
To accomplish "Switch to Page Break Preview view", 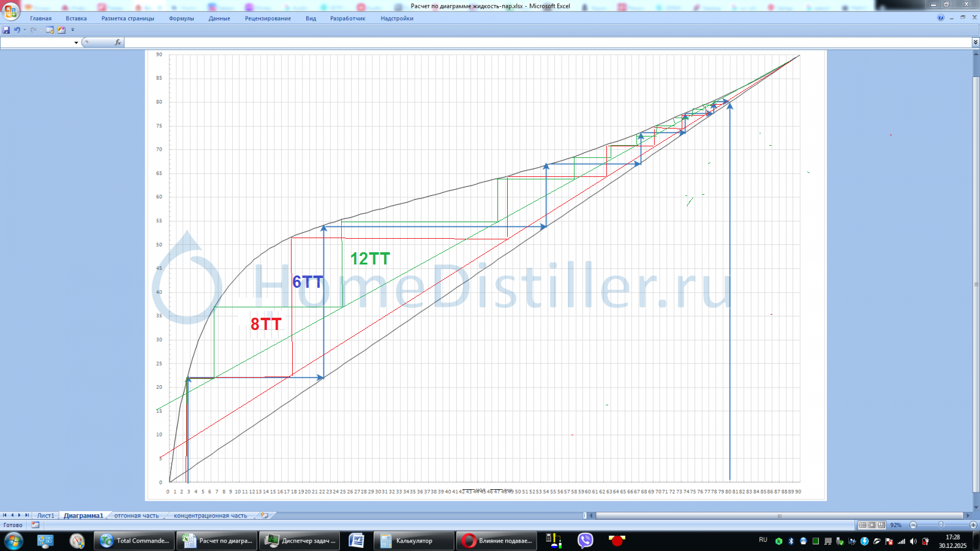I will point(881,525).
